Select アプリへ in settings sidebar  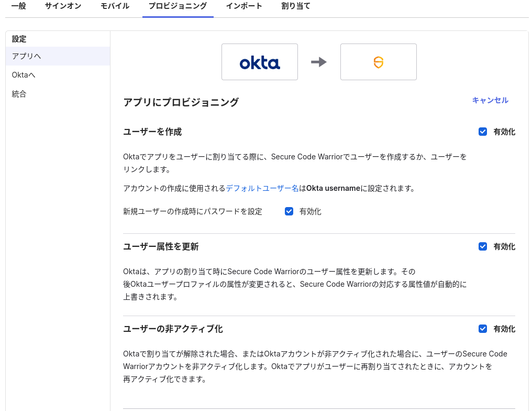tap(58, 56)
